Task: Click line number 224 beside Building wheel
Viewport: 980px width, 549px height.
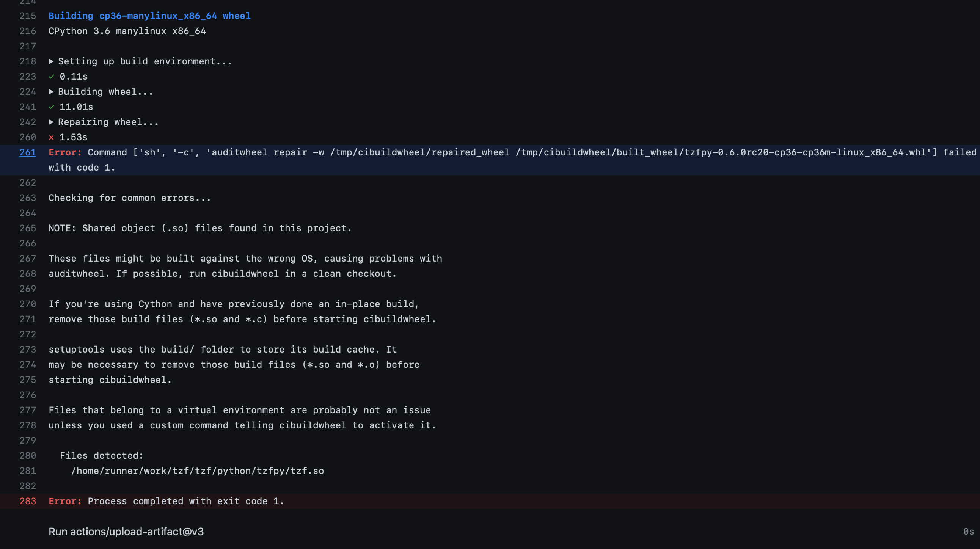Action: click(x=27, y=91)
